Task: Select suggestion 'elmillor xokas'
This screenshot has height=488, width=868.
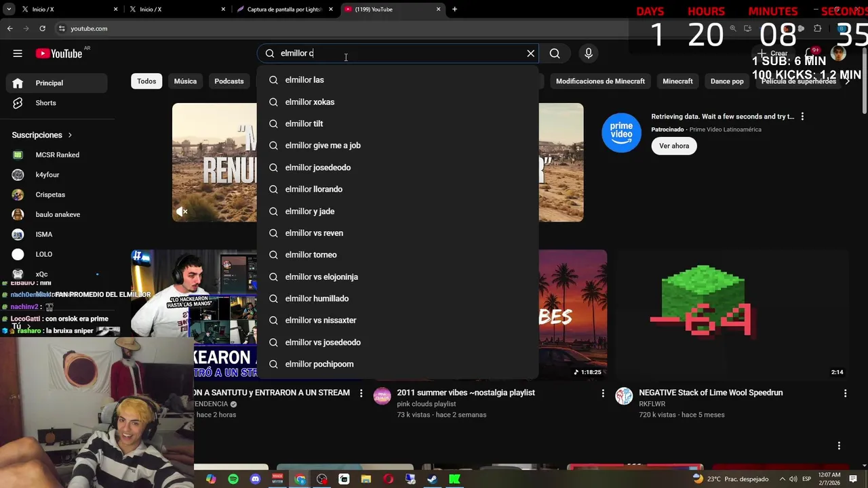Action: click(397, 102)
